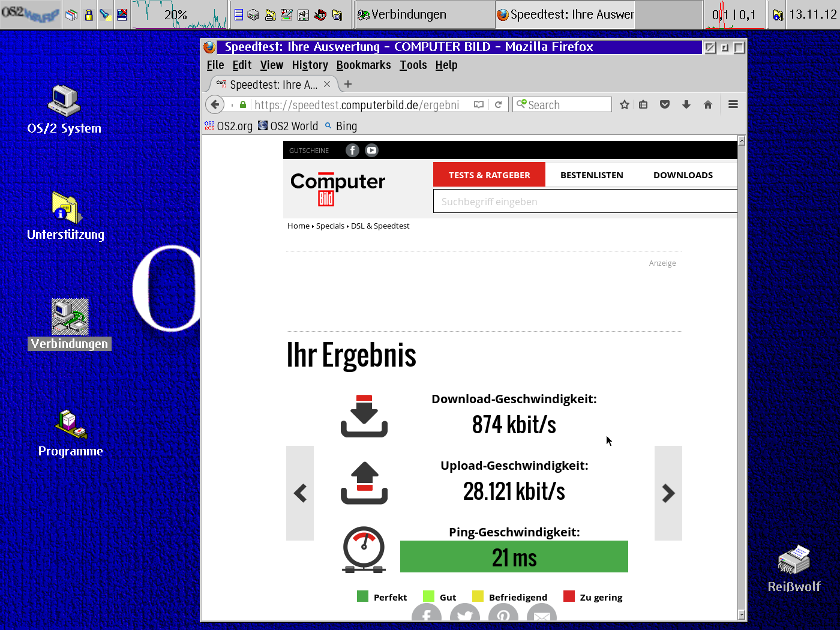
Task: Select the BESTENLISTEN tab
Action: click(x=592, y=175)
